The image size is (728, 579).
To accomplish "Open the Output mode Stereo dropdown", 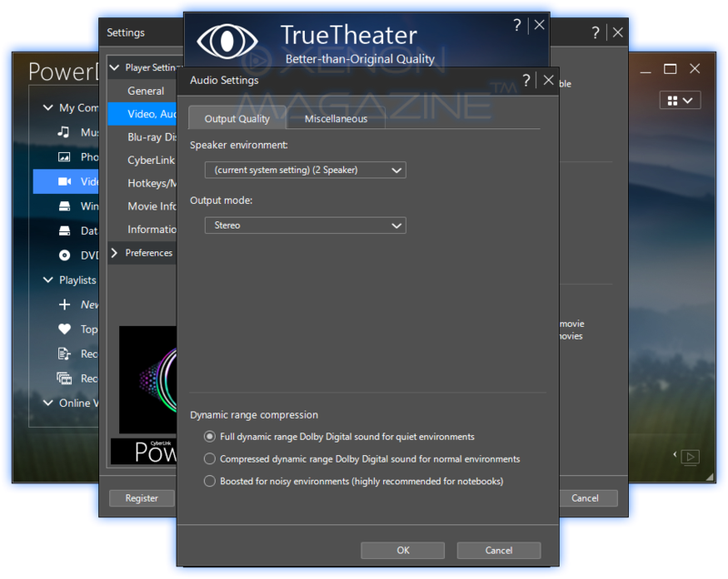I will (306, 225).
